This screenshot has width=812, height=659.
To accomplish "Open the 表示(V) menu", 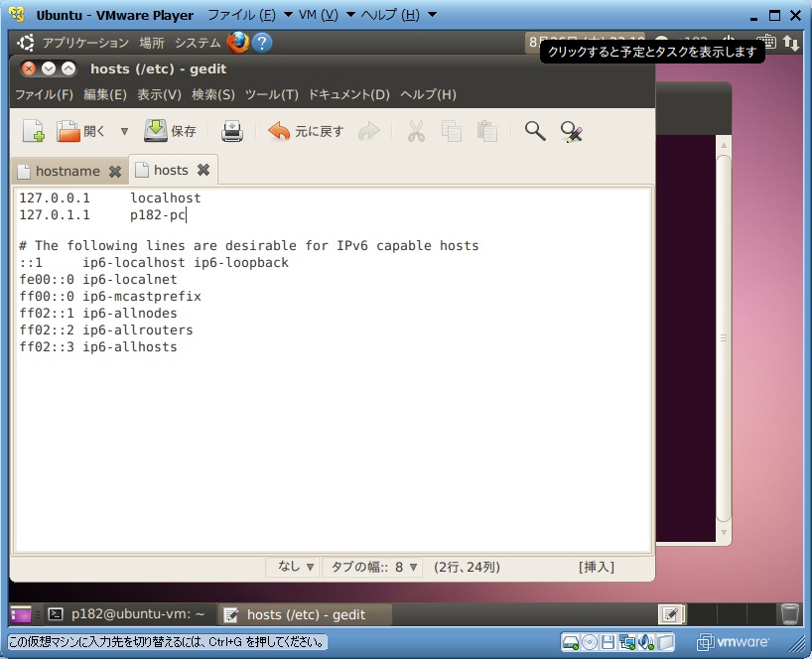I will [x=159, y=94].
